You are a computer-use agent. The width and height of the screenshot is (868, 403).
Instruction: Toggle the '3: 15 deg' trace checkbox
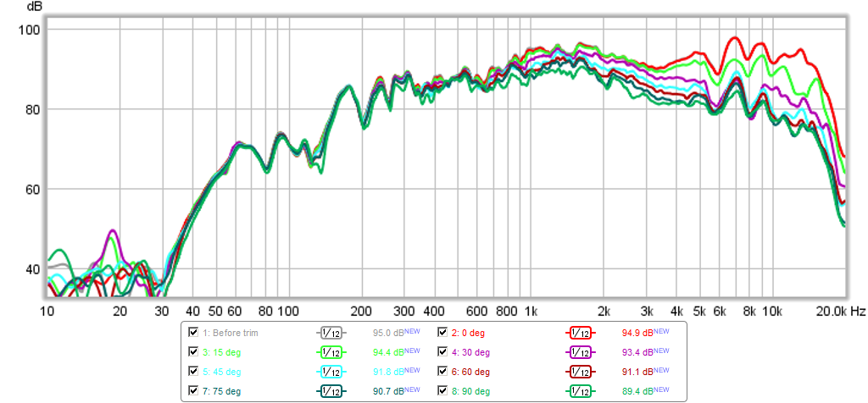point(193,352)
